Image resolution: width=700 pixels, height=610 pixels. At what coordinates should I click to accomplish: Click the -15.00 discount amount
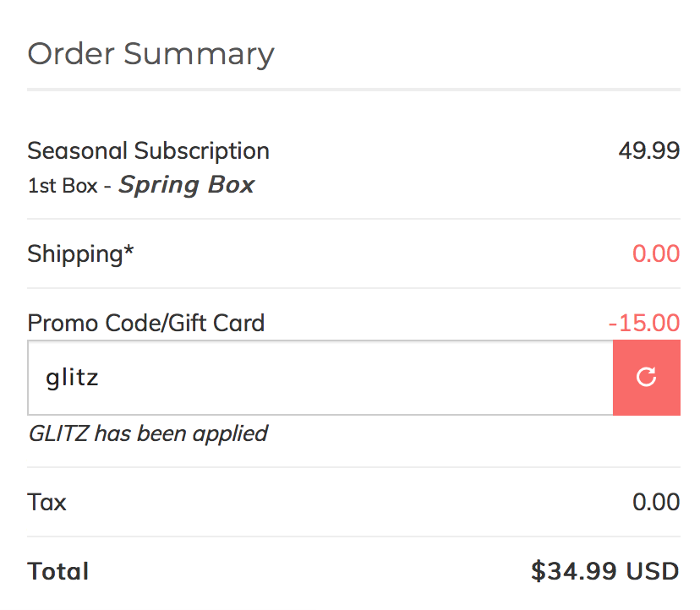[644, 323]
